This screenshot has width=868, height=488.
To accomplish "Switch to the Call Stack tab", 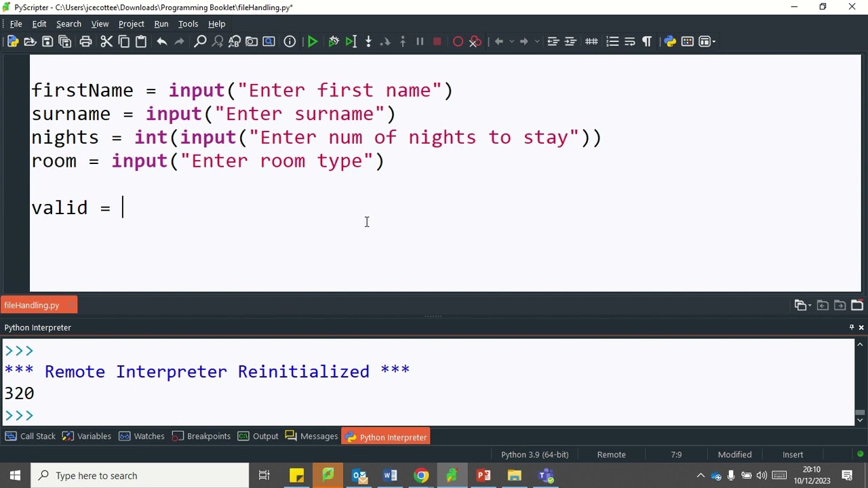I will pos(31,436).
